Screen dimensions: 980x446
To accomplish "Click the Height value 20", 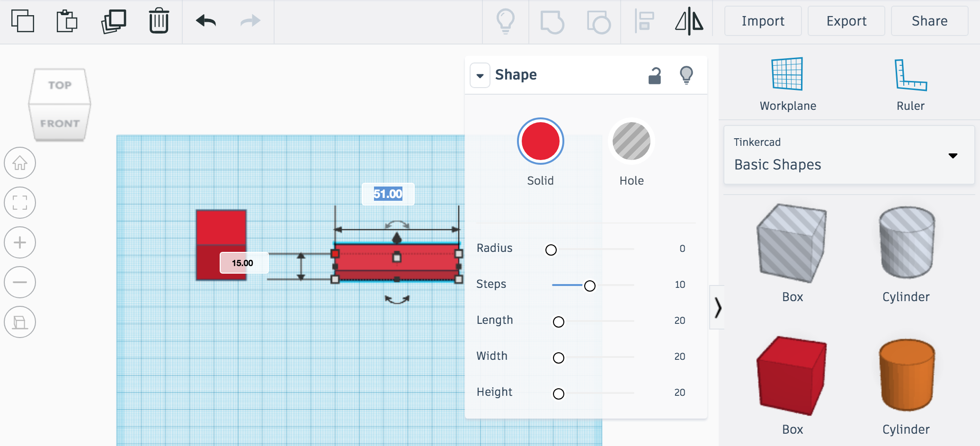I will click(680, 392).
